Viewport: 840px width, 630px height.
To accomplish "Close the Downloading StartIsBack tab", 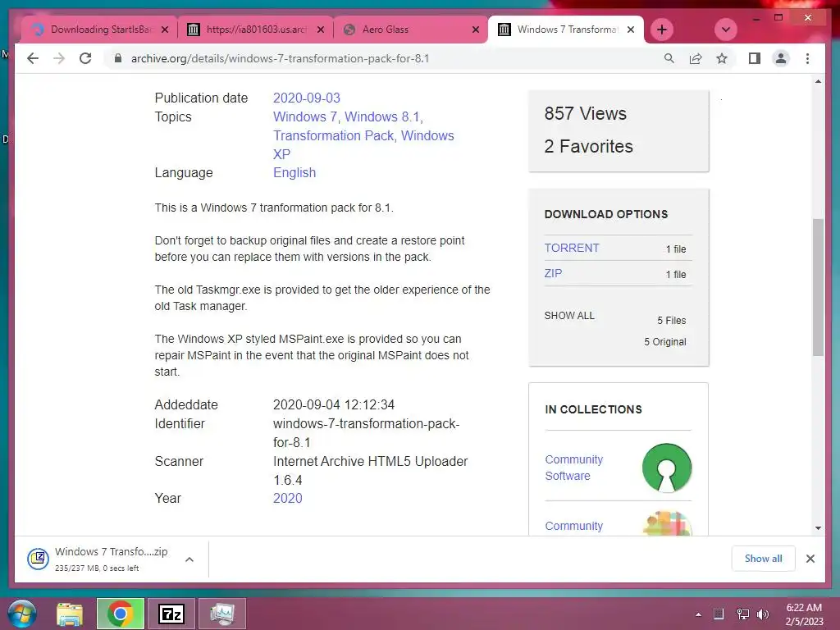I will click(x=165, y=30).
